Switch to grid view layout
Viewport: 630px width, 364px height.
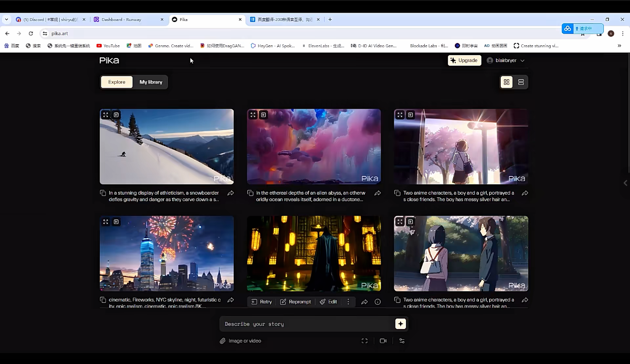[506, 82]
